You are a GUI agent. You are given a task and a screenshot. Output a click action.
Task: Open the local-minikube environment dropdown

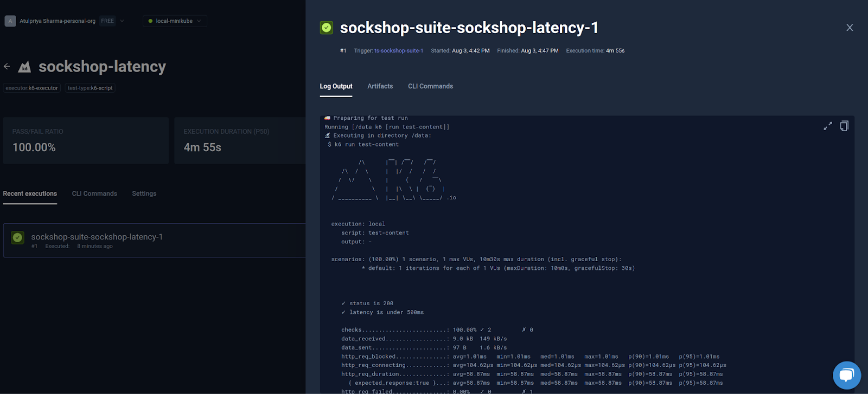[175, 21]
